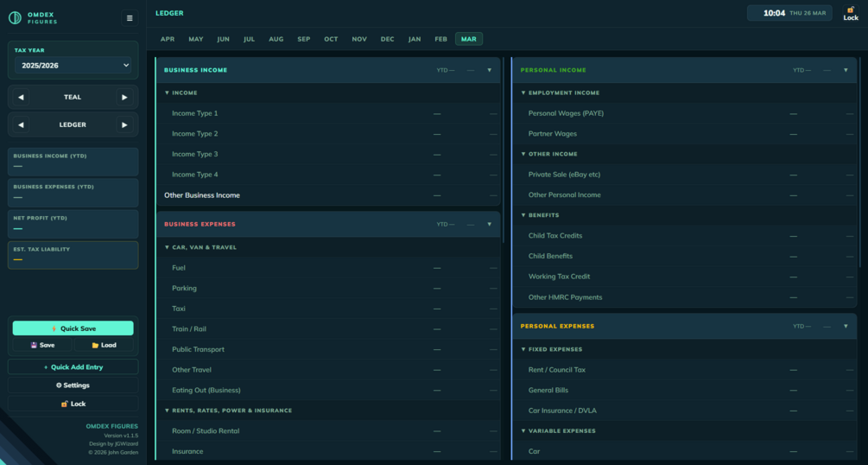Click the Load button

pos(104,345)
